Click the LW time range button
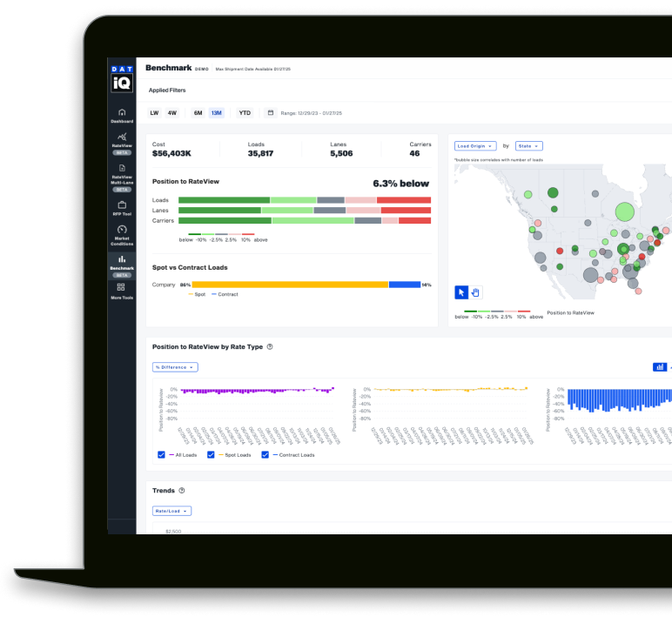 154,112
